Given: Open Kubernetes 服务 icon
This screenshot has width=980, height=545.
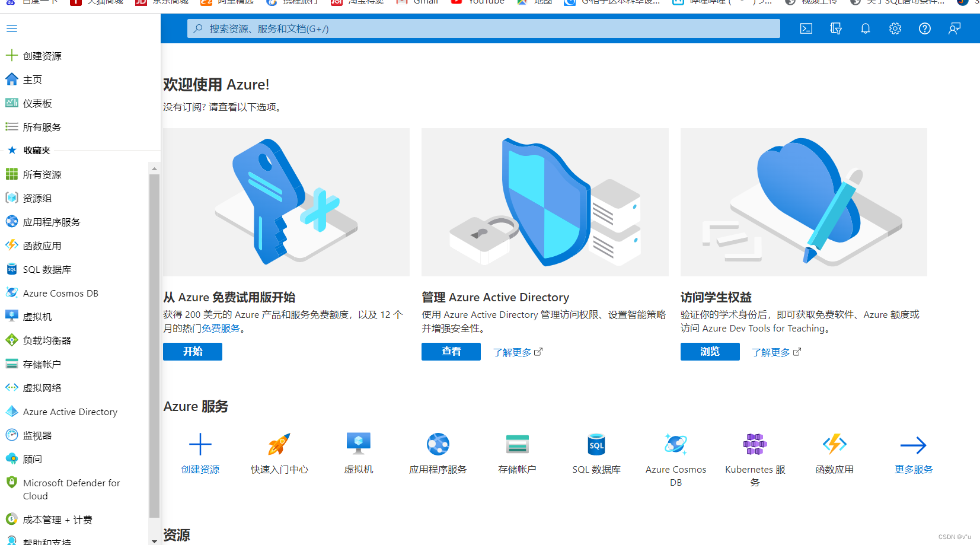Looking at the screenshot, I should [x=755, y=444].
